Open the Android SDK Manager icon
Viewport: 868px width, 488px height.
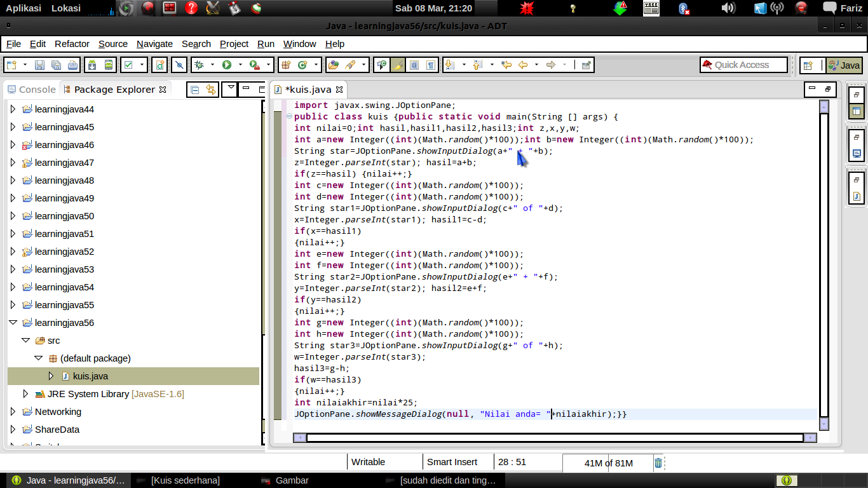[x=92, y=65]
